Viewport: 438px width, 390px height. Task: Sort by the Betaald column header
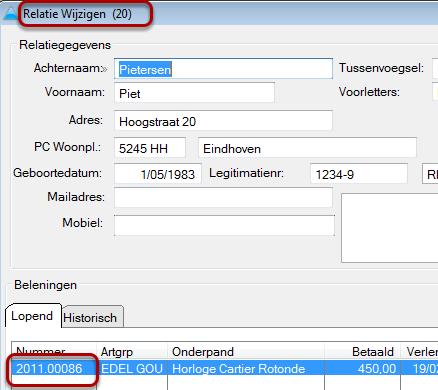(363, 351)
